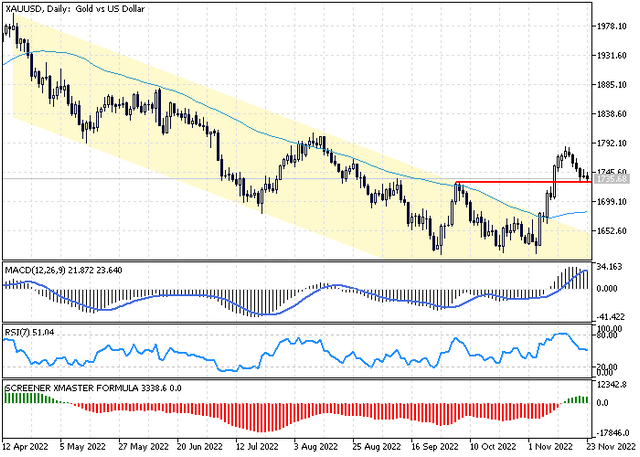
Task: Click the 16 Sep 2022 date label
Action: tap(434, 446)
